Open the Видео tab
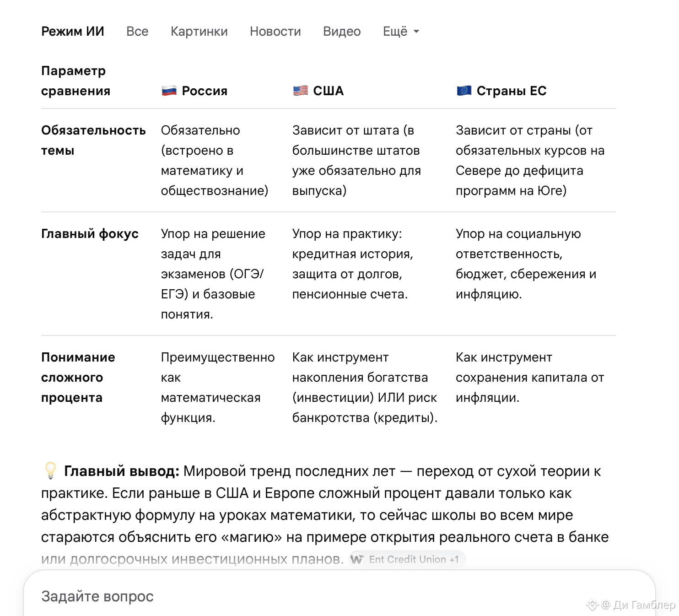 click(x=342, y=31)
